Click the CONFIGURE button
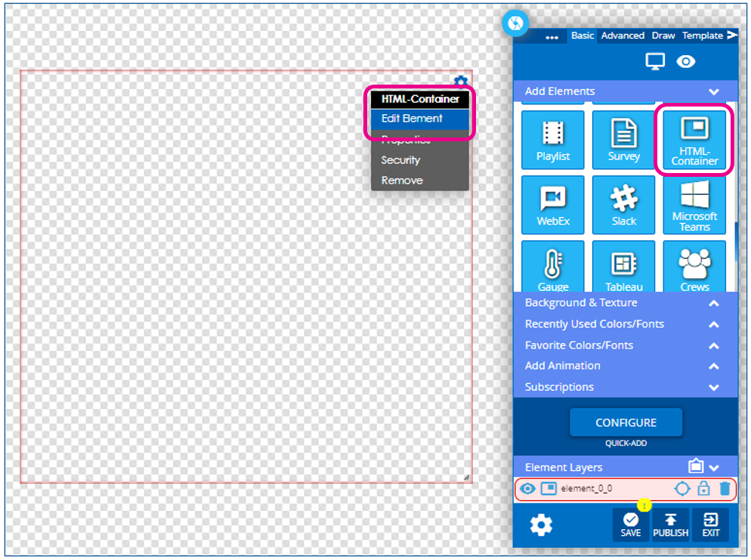Viewport: 751px width, 560px height. click(626, 422)
